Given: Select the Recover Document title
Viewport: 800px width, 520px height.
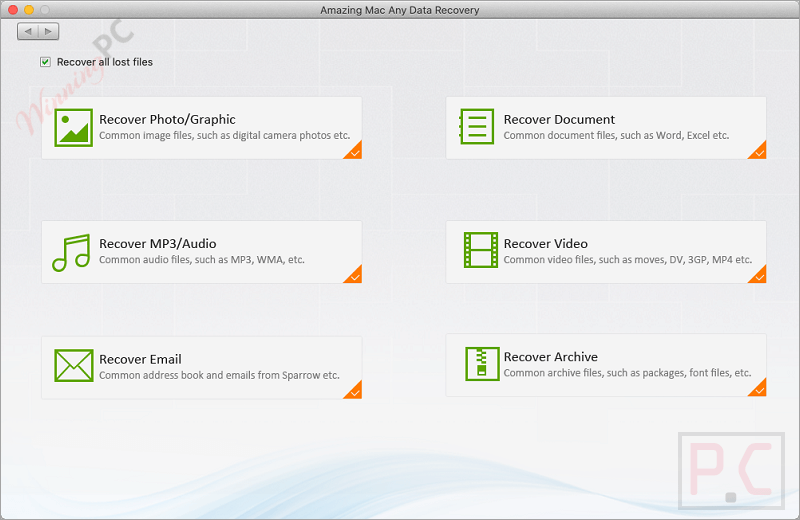Looking at the screenshot, I should 559,119.
